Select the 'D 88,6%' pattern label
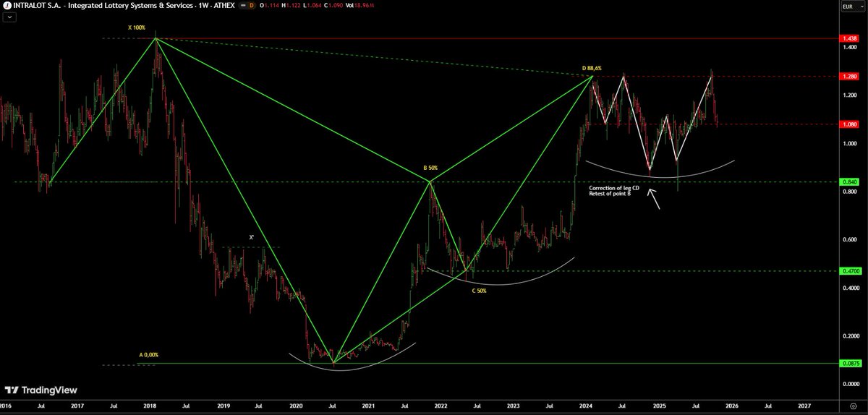Screen dimensions: 868x415 pyautogui.click(x=592, y=68)
